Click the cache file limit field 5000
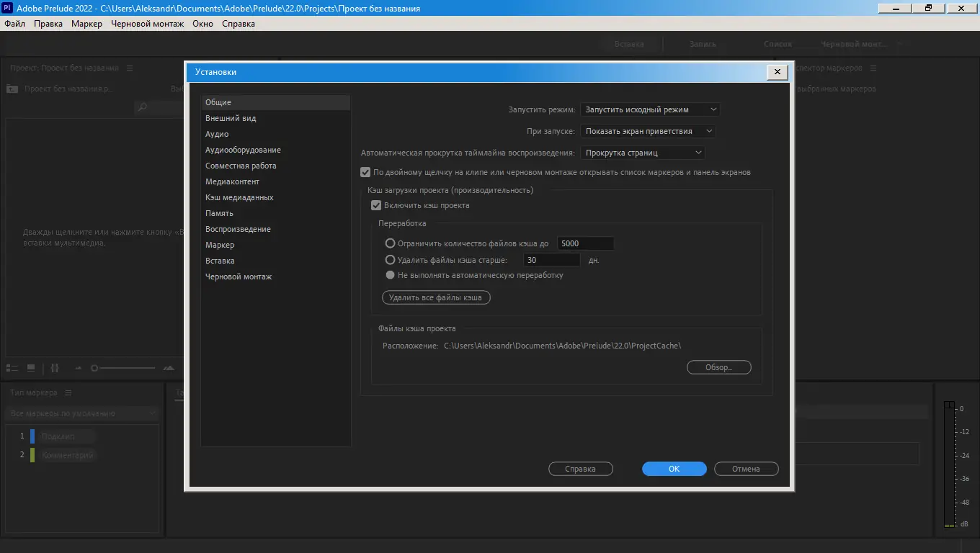980x553 pixels. click(x=585, y=243)
